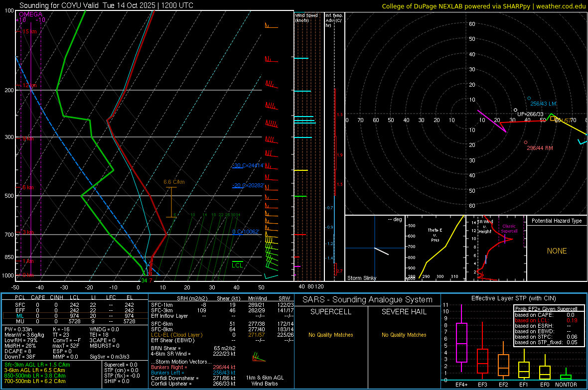Image resolution: width=588 pixels, height=390 pixels.
Task: Click the green LCL label on skew-T
Action: (x=237, y=265)
